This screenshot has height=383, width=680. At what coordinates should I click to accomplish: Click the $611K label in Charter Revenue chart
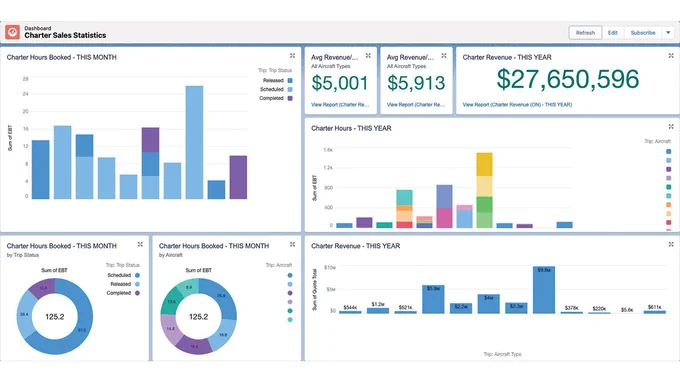655,307
